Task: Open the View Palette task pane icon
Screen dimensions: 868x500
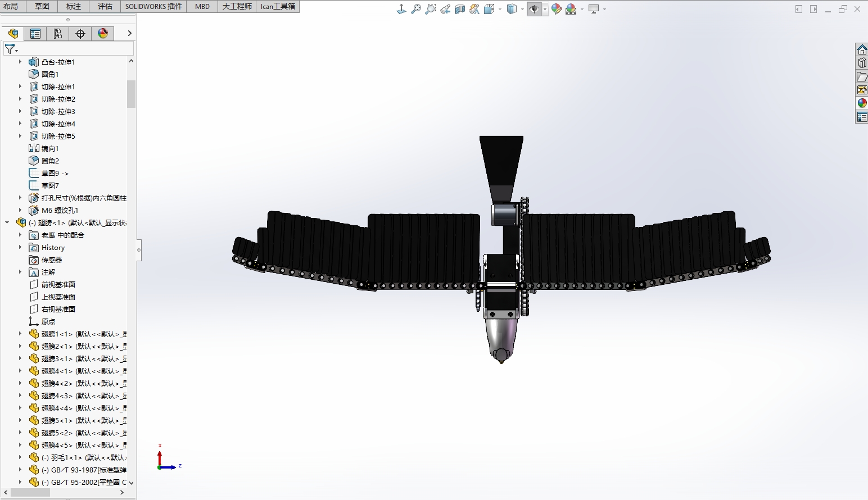Action: 862,90
